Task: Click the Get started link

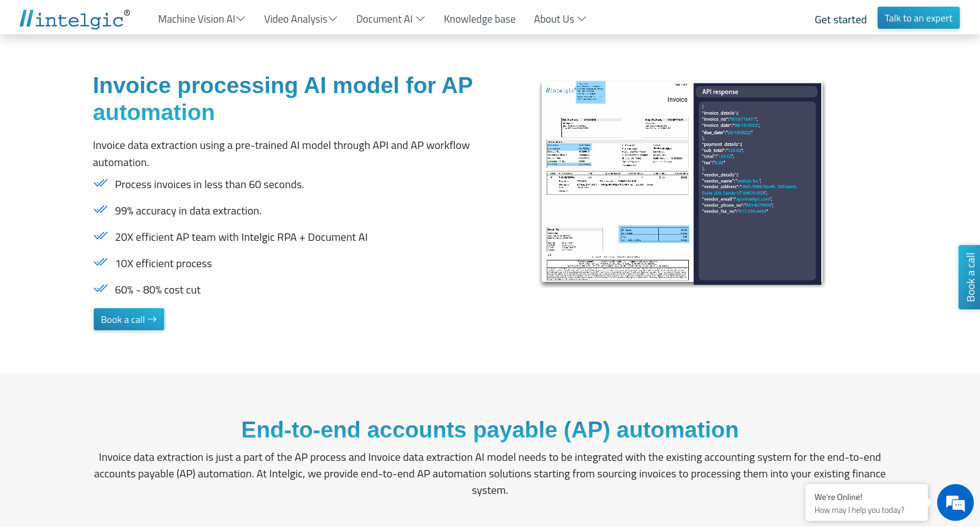Action: 841,20
